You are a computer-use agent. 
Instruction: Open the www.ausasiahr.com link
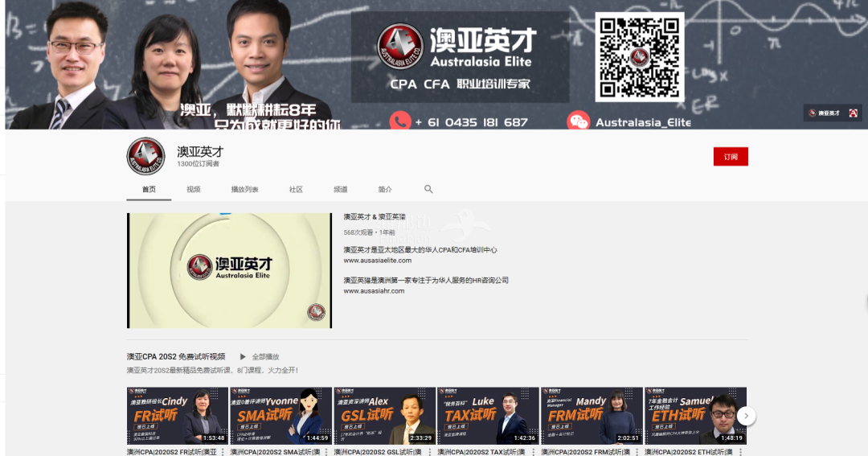coord(374,291)
